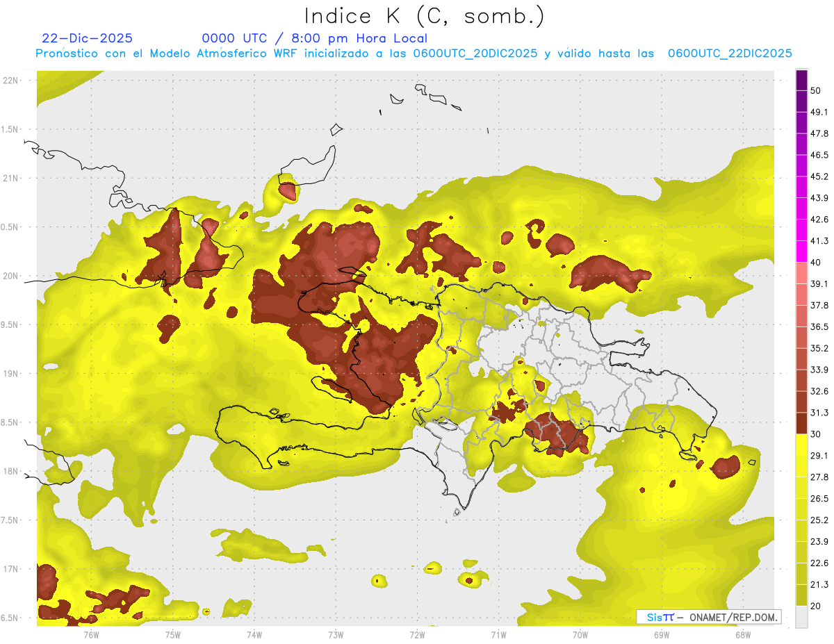
Task: Click the 20N latitude label
Action: (12, 276)
